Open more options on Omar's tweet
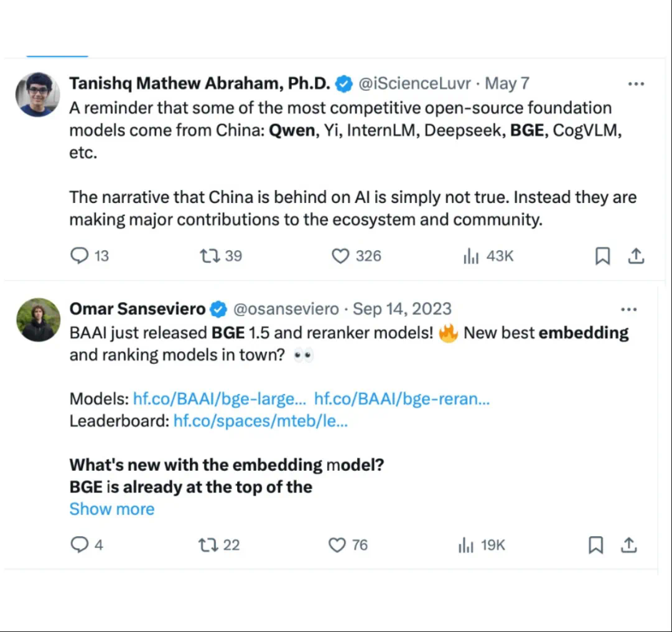Image resolution: width=672 pixels, height=632 pixels. (629, 309)
